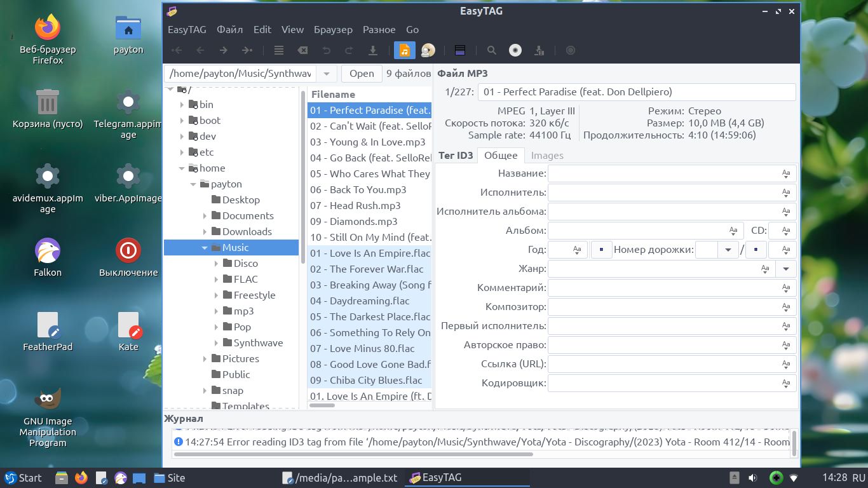Click the Filename column header
The width and height of the screenshot is (868, 488).
369,94
